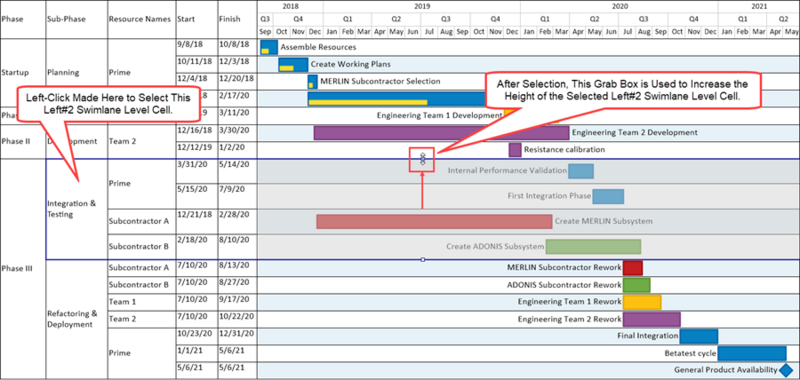Click the 2019 year header in the timescale
This screenshot has height=380, width=800.
421,7
